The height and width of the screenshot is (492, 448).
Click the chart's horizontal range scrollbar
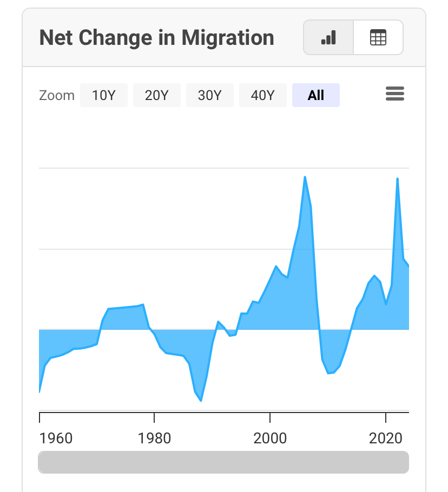coord(223,462)
